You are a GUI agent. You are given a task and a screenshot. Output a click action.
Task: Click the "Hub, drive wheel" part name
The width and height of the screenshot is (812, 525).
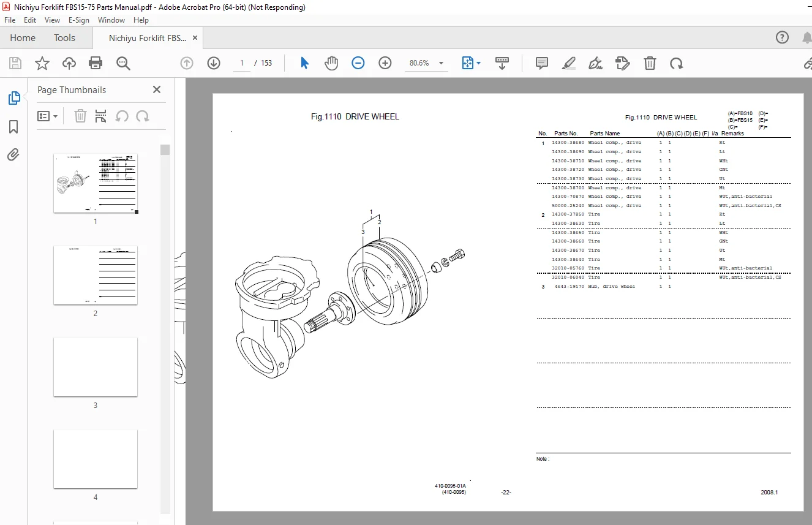(612, 287)
